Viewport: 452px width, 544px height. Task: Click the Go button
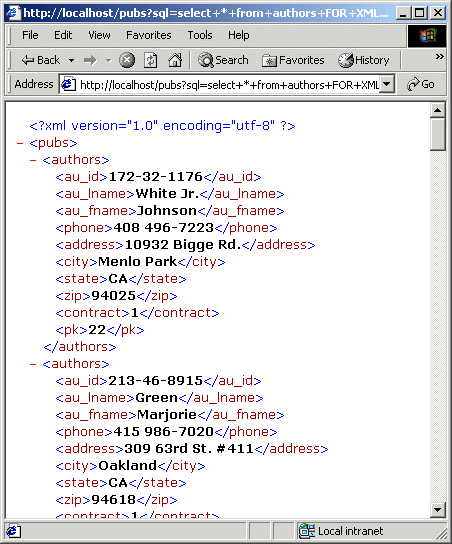point(421,84)
